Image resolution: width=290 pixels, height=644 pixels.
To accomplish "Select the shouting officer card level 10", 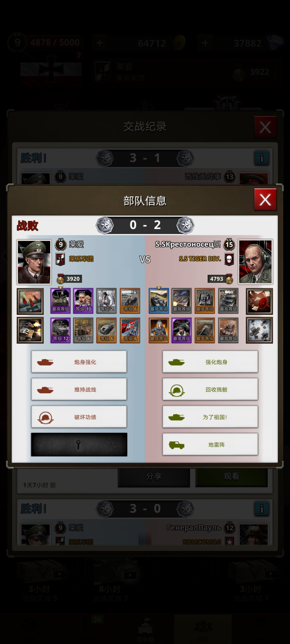I will click(83, 301).
